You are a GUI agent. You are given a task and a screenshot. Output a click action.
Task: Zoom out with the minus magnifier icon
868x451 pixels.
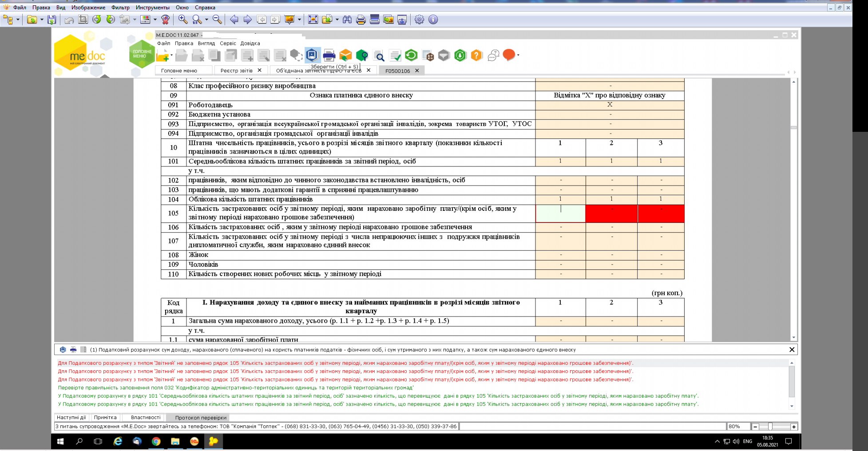[217, 20]
